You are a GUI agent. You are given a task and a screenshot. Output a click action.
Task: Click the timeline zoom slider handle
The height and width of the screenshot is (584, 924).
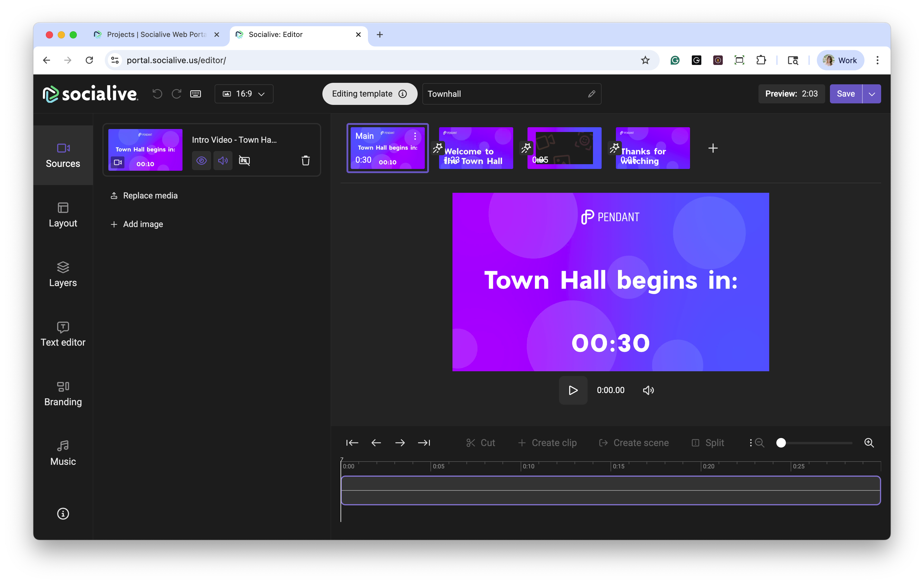pyautogui.click(x=781, y=443)
